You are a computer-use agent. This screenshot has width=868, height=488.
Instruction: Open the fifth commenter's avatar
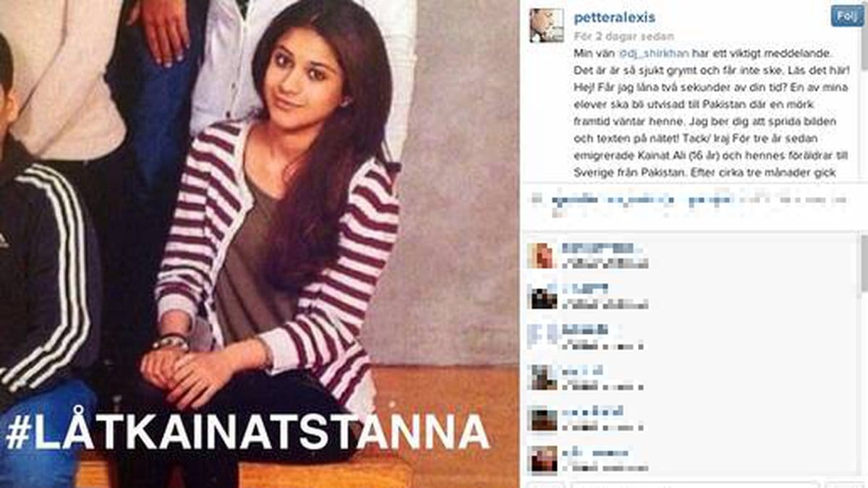542,418
